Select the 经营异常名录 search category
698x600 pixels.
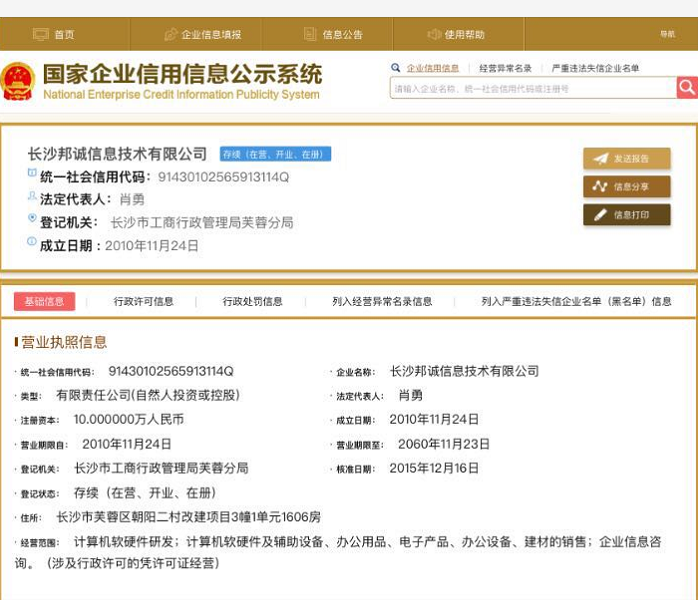[x=505, y=68]
